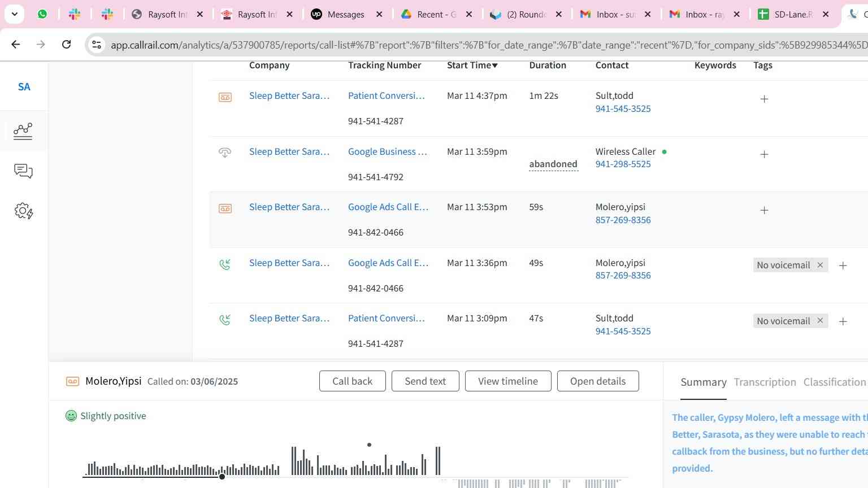The height and width of the screenshot is (488, 868).
Task: Add tag to 4:37pm Sult,todd call
Action: (x=764, y=99)
